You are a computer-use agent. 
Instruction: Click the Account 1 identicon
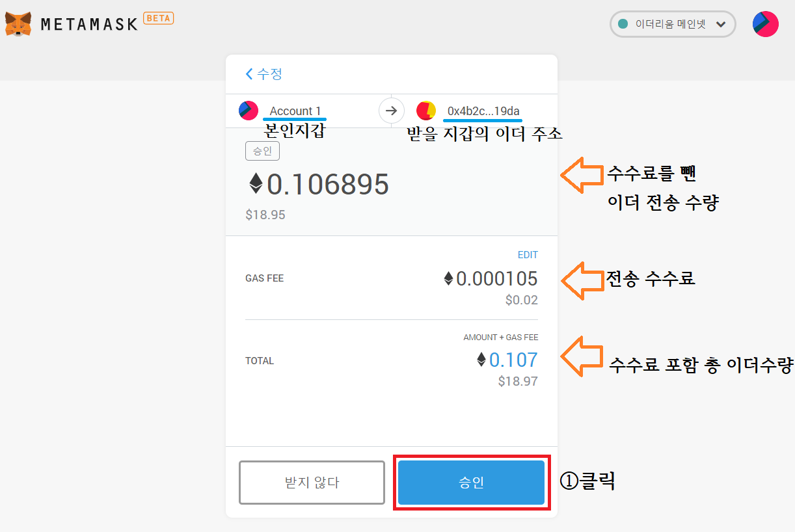point(249,111)
